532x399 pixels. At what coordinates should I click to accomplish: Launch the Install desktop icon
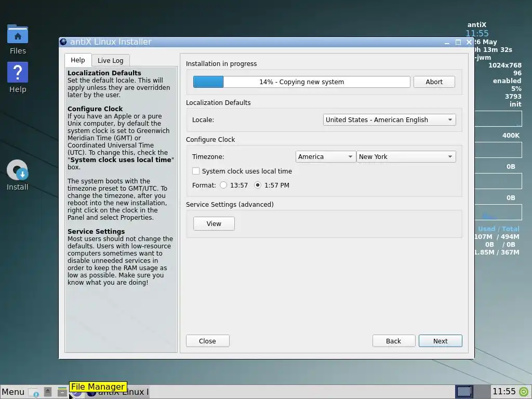point(18,176)
